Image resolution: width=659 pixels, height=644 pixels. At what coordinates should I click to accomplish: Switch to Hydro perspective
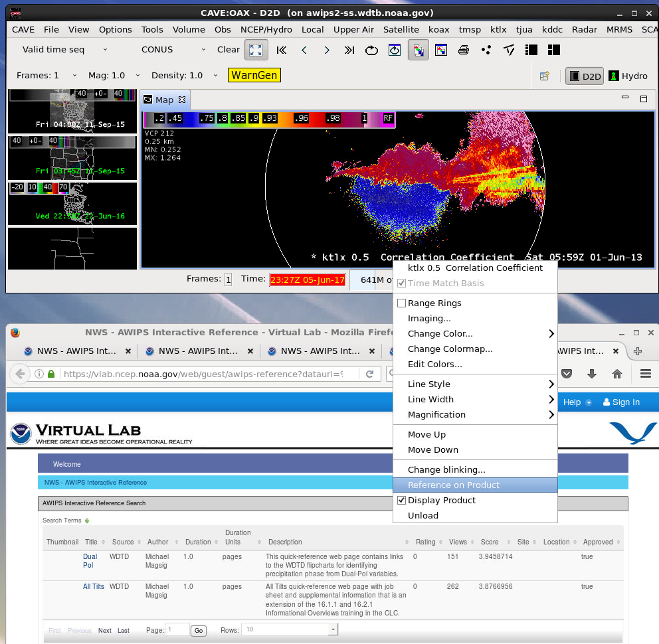point(628,76)
